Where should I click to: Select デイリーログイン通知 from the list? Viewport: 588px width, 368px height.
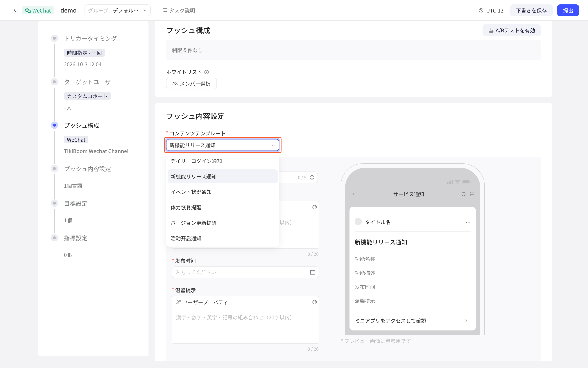click(x=223, y=161)
